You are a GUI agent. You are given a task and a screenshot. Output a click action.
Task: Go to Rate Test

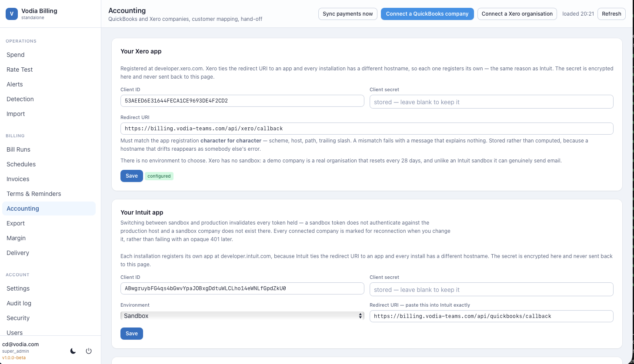pyautogui.click(x=49, y=69)
